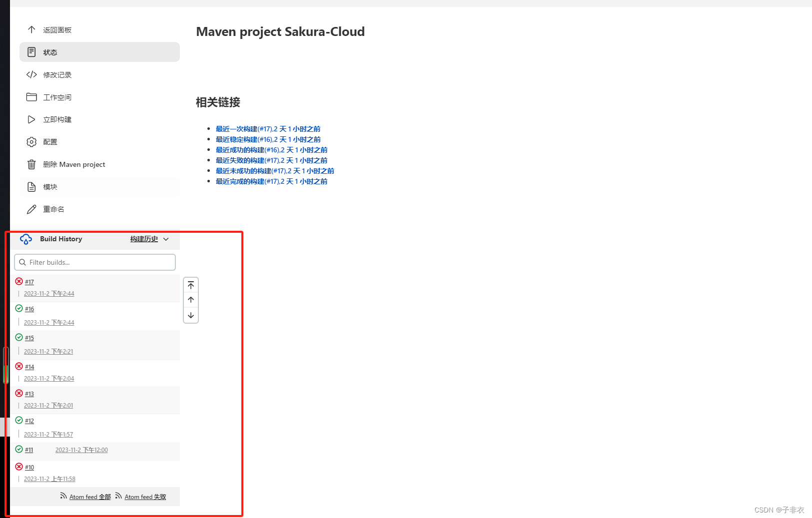Click the search magnifier in Filter builds
Viewport: 812px width, 518px height.
(x=22, y=262)
